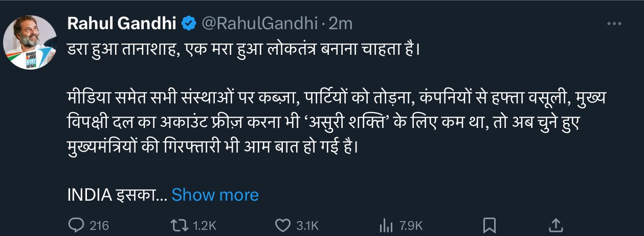Viewport: 644px width, 236px height.
Task: Click the truncated text INDIA इसका…
Action: pos(117,195)
